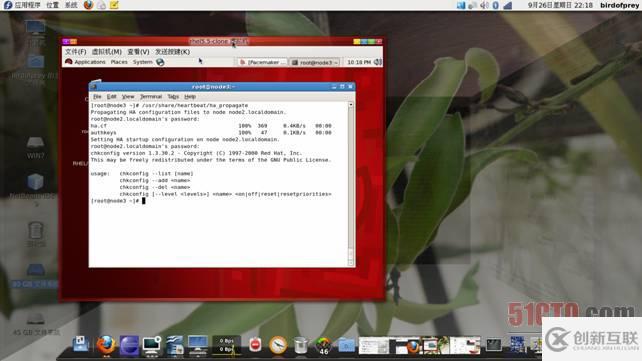642x361 pixels.
Task: Click terminal scrollbar up arrow
Action: coord(350,105)
